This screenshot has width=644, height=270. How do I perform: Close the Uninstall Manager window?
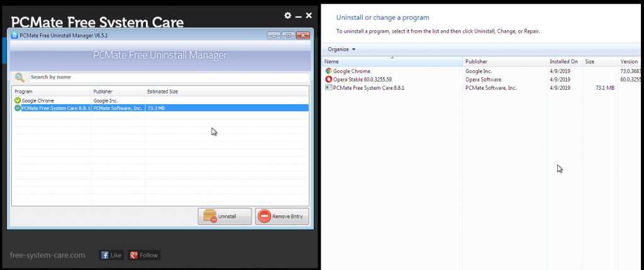(303, 35)
